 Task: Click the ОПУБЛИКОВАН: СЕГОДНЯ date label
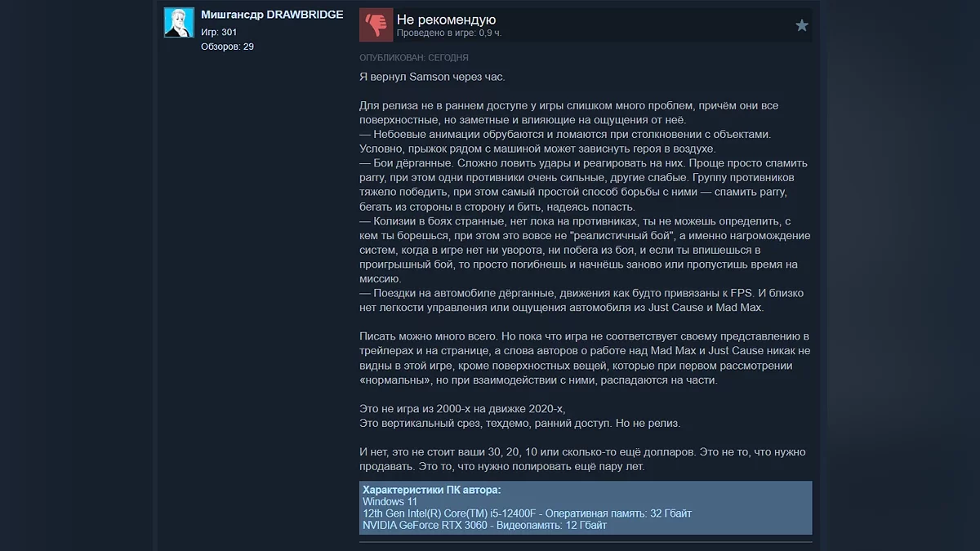click(x=414, y=58)
